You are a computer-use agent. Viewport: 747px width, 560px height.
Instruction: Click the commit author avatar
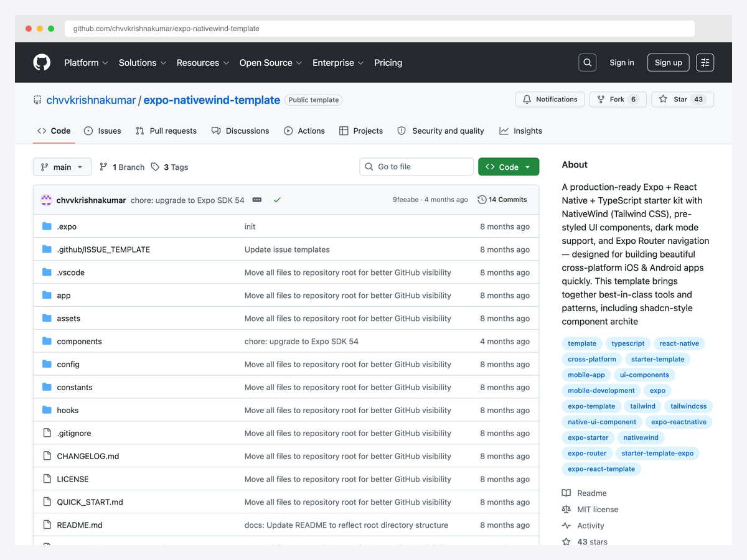pos(47,200)
